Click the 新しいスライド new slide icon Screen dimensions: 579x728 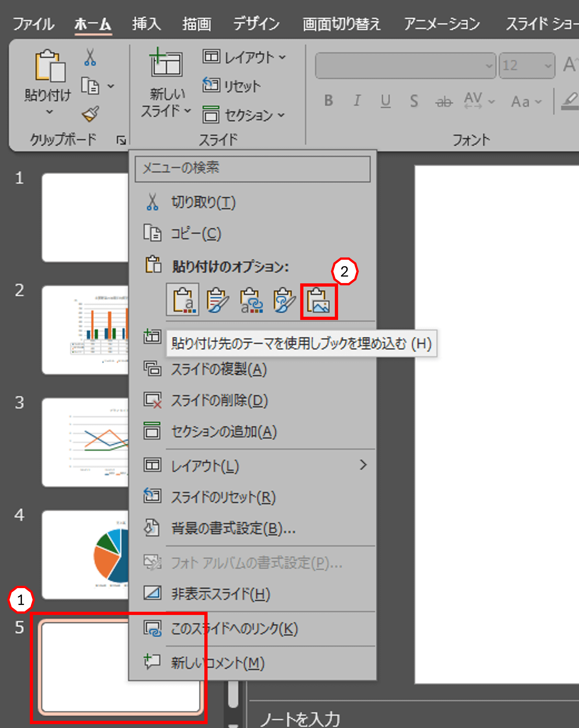click(x=166, y=62)
